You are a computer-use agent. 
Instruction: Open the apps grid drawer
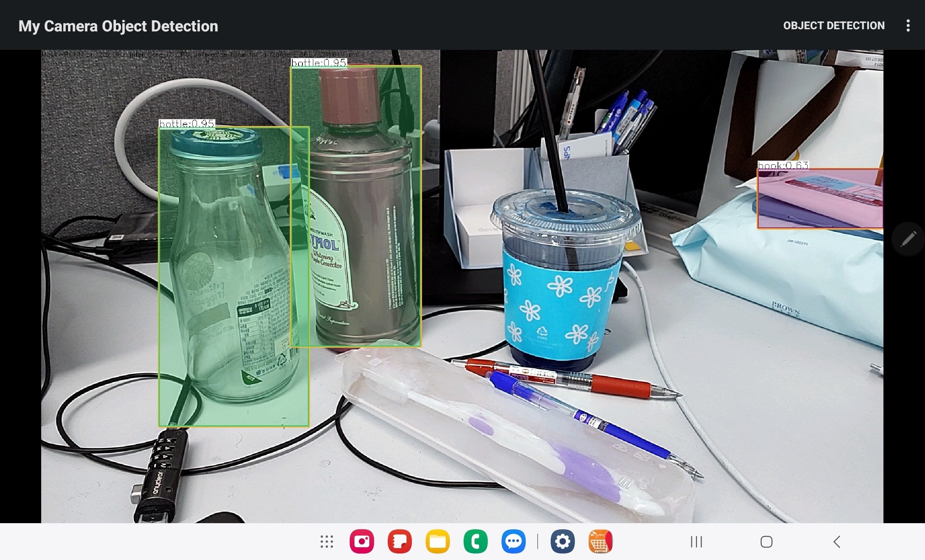327,542
